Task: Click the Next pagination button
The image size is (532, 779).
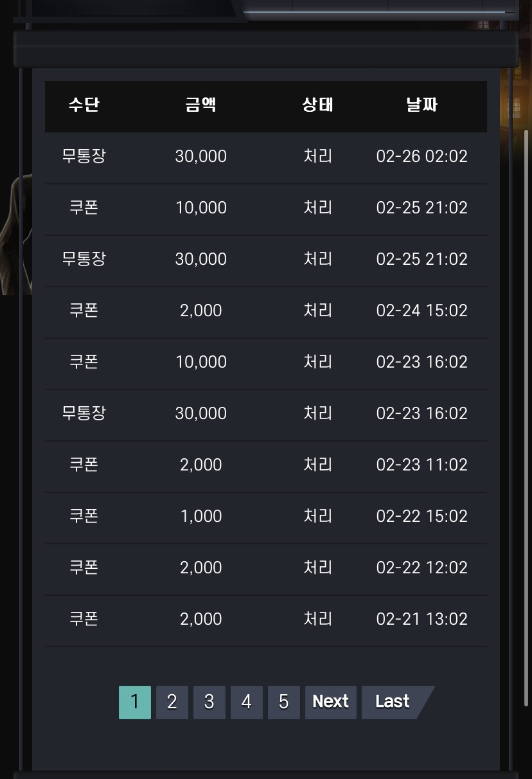Action: [x=330, y=702]
